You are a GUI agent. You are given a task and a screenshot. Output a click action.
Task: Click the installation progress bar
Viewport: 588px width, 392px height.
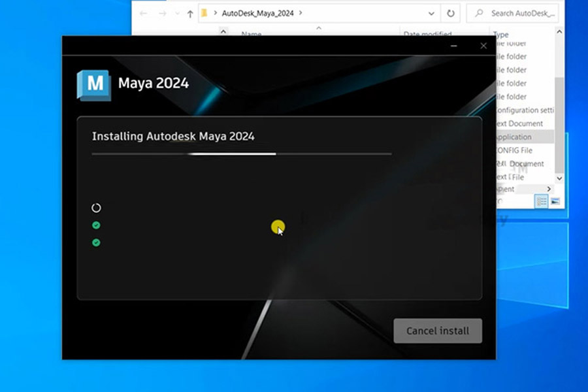coord(242,154)
